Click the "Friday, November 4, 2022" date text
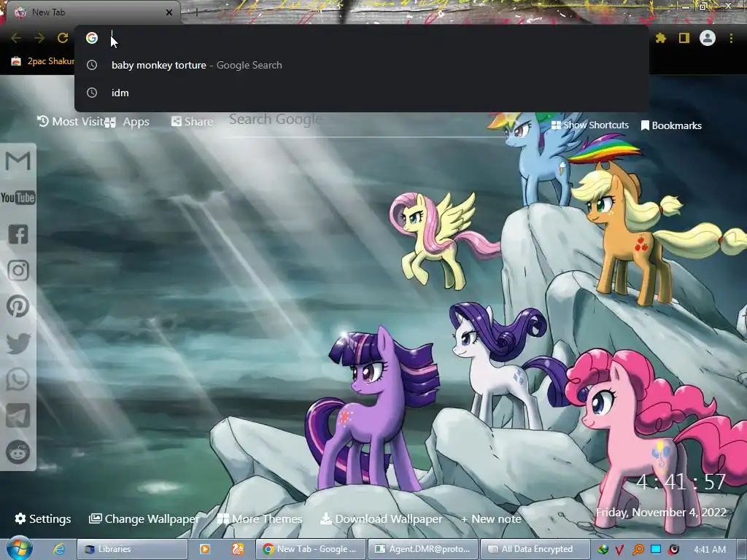 coord(661,513)
